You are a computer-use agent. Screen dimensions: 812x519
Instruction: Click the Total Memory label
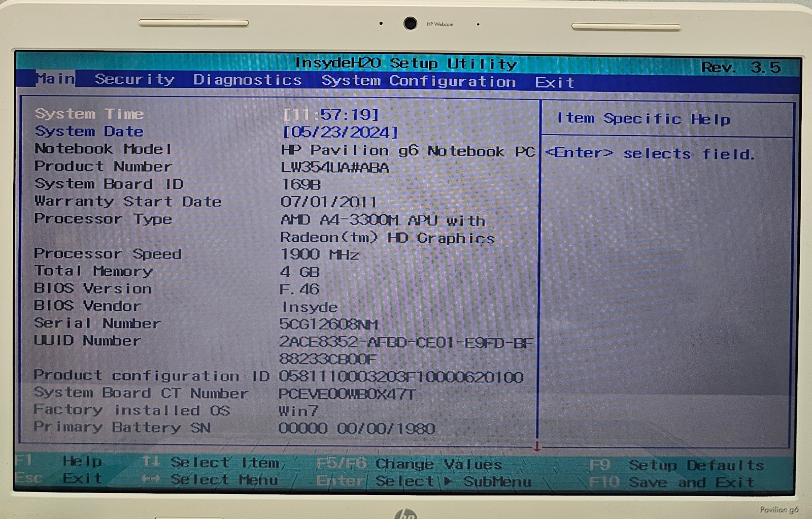(93, 271)
